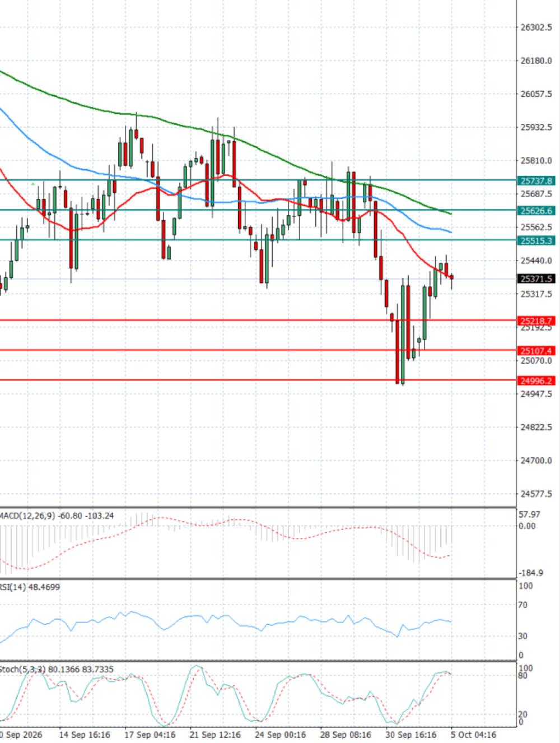
Task: Click the 17 Sep 04:16 time label
Action: click(x=150, y=735)
